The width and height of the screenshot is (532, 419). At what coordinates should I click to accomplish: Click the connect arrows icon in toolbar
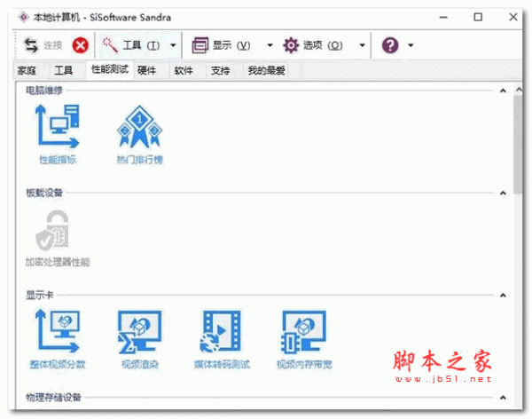click(31, 45)
